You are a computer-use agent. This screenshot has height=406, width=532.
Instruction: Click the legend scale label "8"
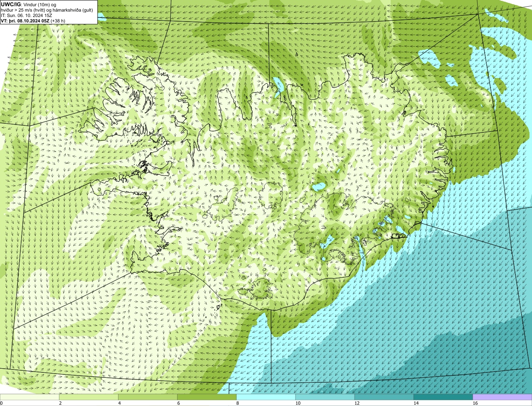coord(238,403)
